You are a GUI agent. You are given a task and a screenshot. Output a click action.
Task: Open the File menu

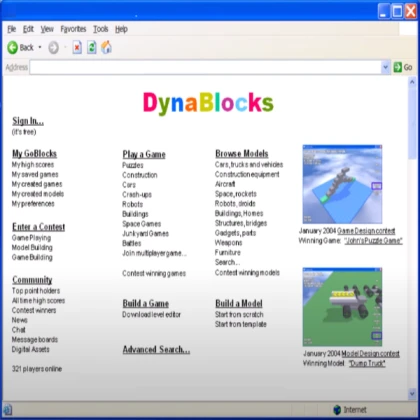(12, 29)
